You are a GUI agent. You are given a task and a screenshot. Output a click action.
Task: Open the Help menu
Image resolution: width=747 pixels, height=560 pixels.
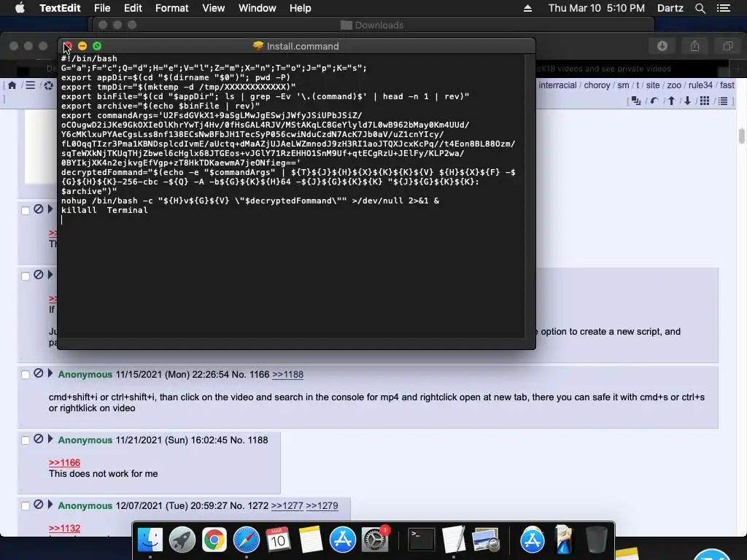click(300, 8)
